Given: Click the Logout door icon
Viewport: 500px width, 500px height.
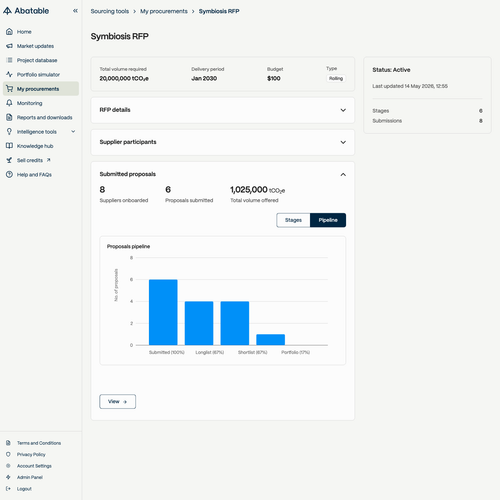Looking at the screenshot, I should click(8, 489).
